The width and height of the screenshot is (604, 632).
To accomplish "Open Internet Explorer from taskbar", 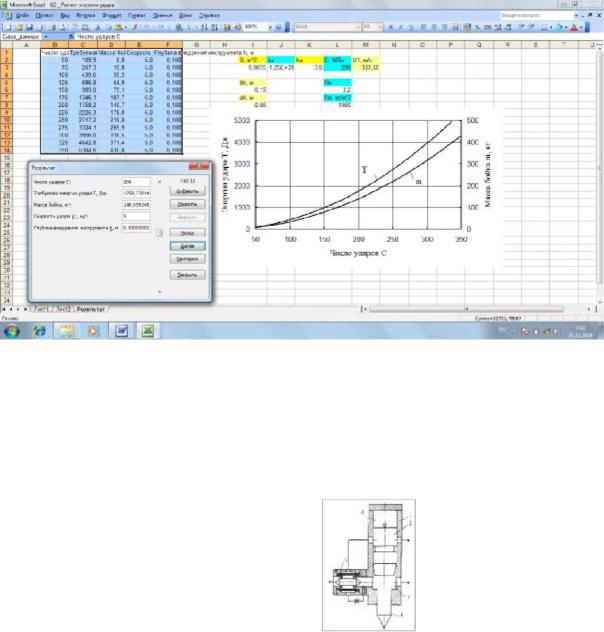I will tap(39, 331).
